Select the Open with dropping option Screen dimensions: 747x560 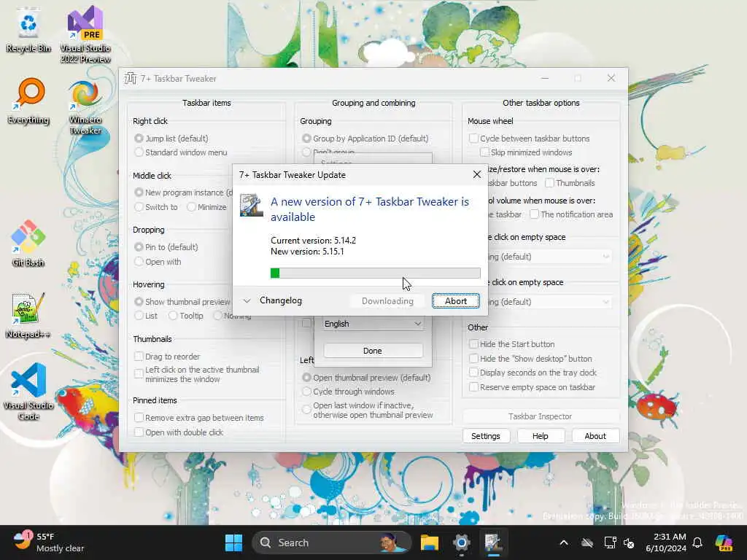139,262
